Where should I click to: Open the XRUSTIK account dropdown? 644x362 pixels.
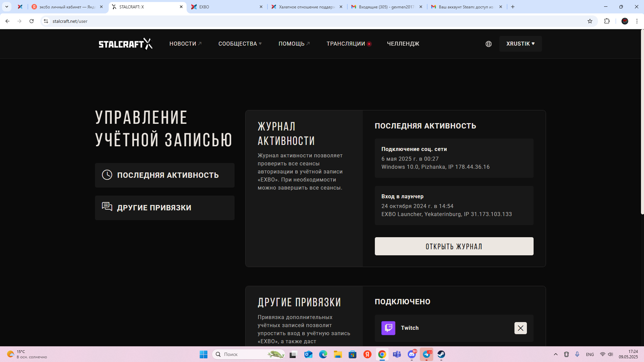click(521, 44)
